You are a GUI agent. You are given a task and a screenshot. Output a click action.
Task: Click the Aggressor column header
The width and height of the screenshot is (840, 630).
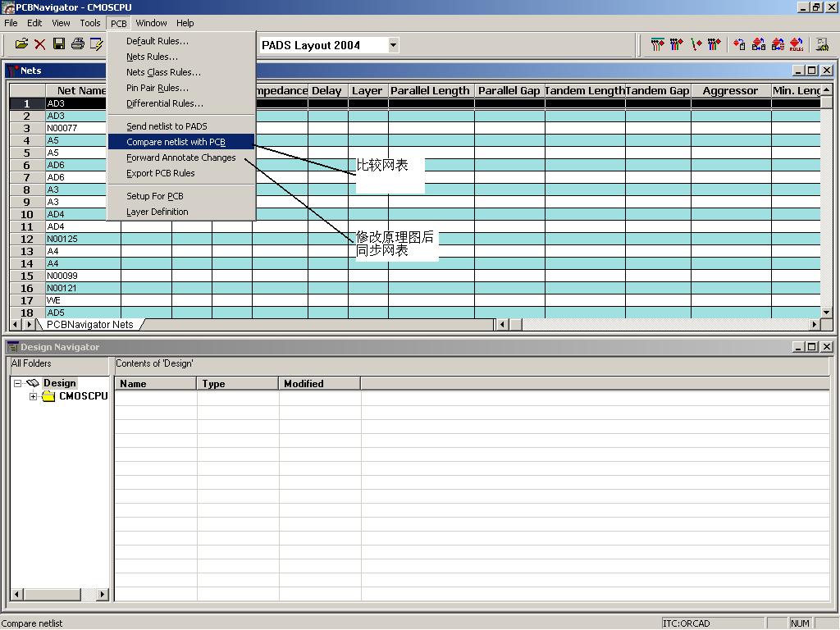pyautogui.click(x=730, y=90)
